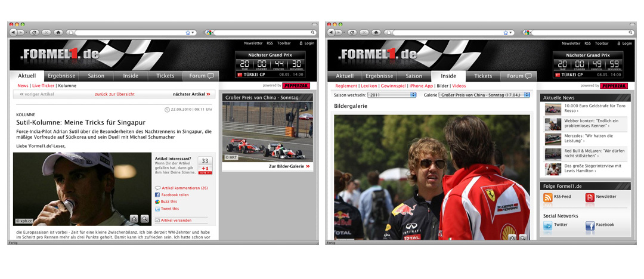Click Gewinnspiel submenu link
644x279 pixels.
[393, 86]
